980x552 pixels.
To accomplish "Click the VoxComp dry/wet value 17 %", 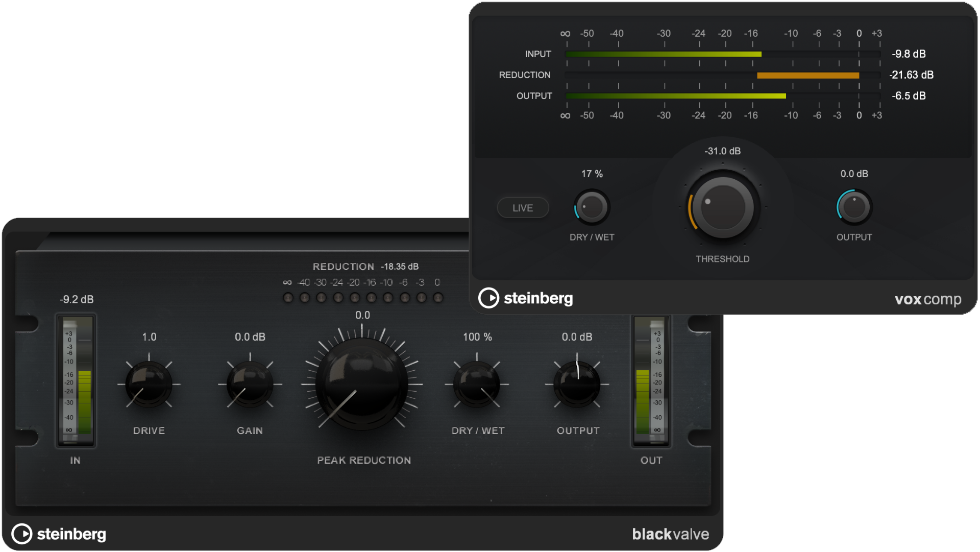I will tap(592, 174).
